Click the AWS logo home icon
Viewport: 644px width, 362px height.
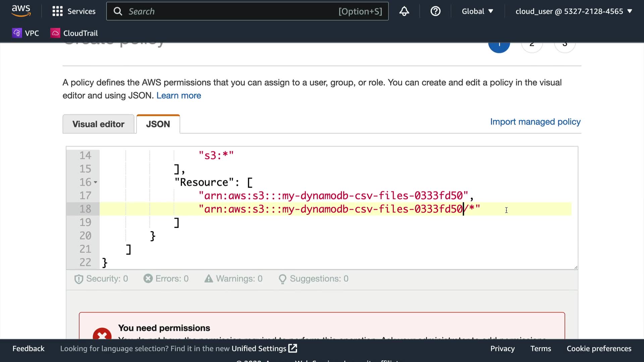pos(21,11)
